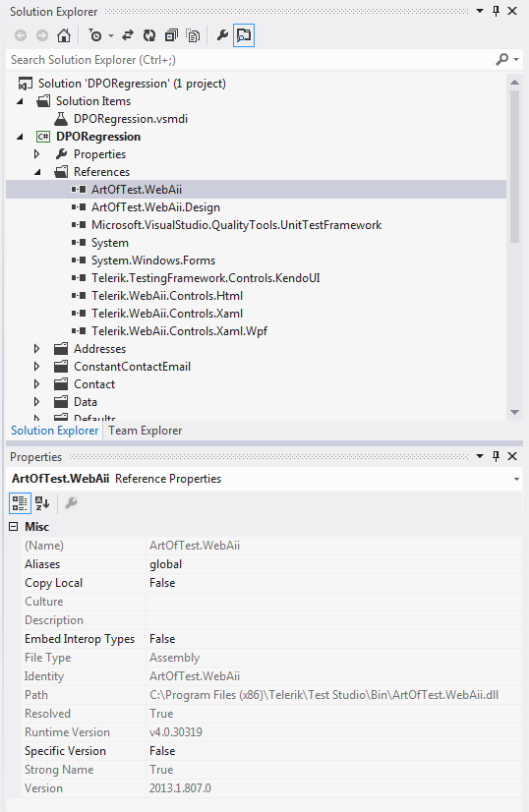Collapse the Misc category
The height and width of the screenshot is (812, 529).
[14, 527]
